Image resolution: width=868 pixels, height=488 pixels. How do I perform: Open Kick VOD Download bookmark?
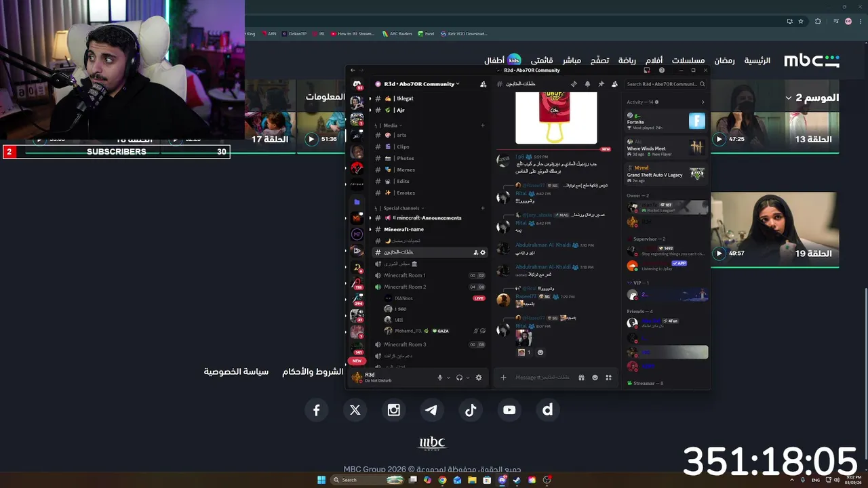pyautogui.click(x=464, y=33)
